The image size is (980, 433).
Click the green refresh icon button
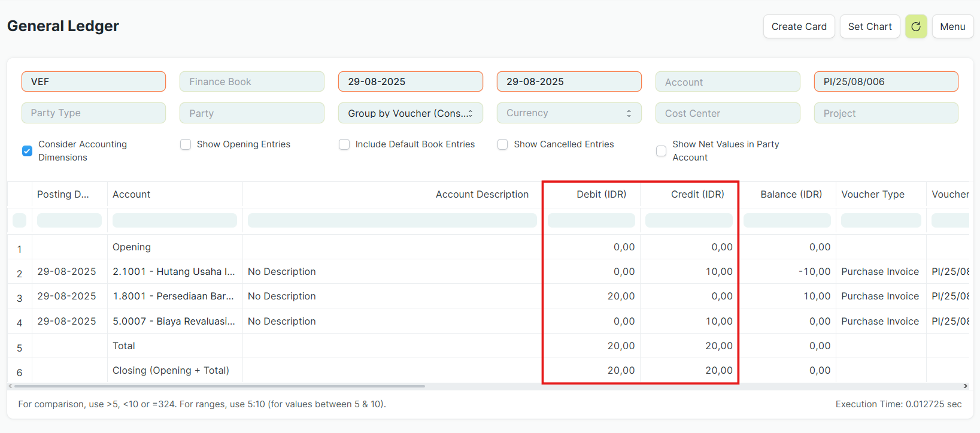[915, 26]
